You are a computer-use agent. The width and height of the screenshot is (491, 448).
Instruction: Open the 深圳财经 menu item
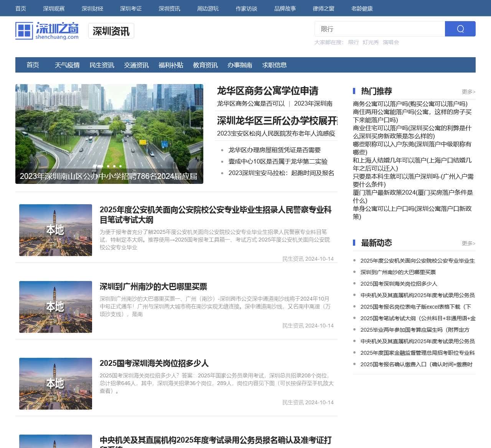[92, 8]
